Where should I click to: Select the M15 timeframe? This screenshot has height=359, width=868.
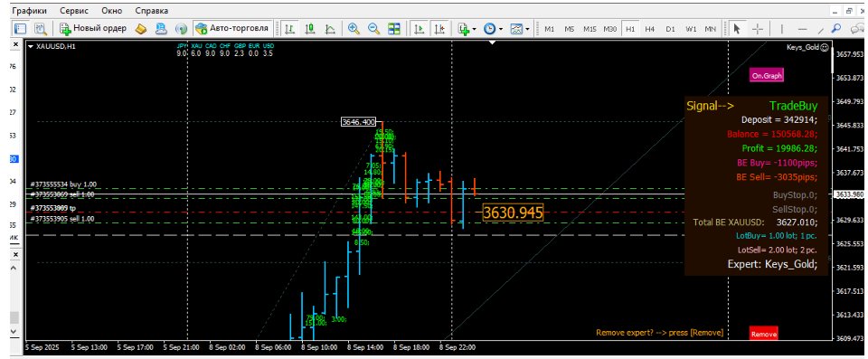(x=590, y=29)
